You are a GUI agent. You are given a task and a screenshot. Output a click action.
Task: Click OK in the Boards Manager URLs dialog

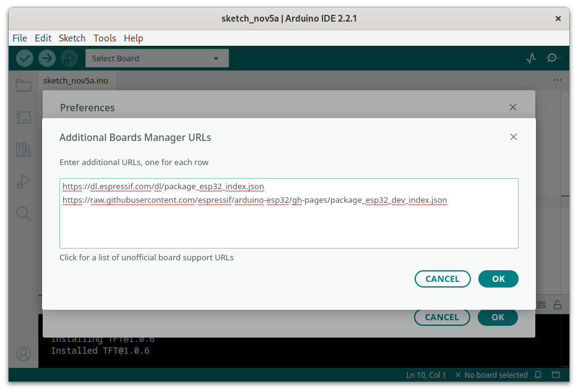click(x=498, y=279)
